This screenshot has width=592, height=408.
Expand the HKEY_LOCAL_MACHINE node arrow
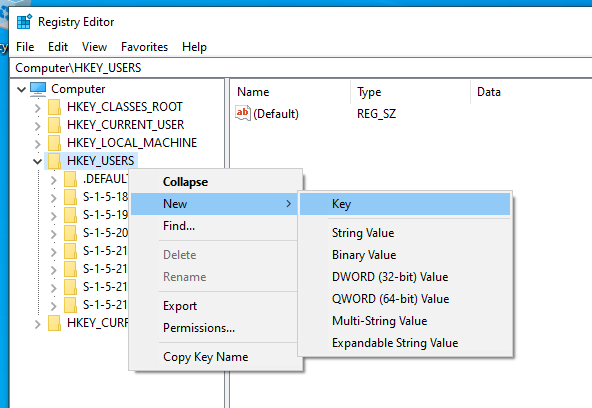[x=37, y=144]
